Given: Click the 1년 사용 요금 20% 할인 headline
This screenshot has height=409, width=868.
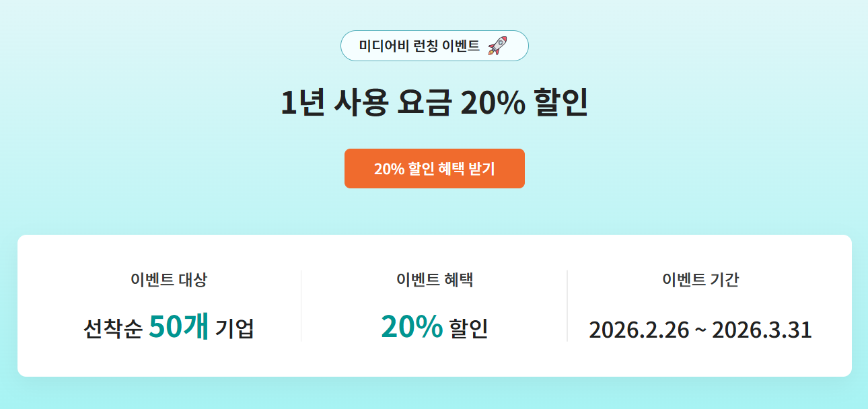Looking at the screenshot, I should click(x=434, y=104).
